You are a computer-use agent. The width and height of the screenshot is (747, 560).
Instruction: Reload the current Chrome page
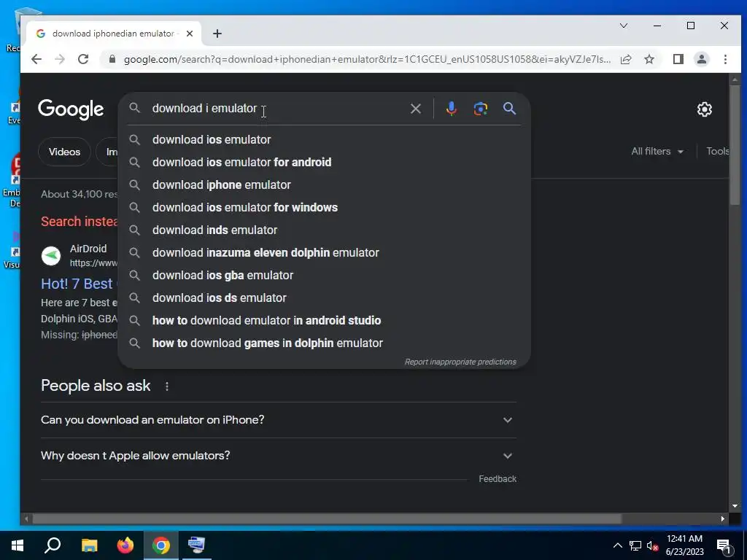83,59
